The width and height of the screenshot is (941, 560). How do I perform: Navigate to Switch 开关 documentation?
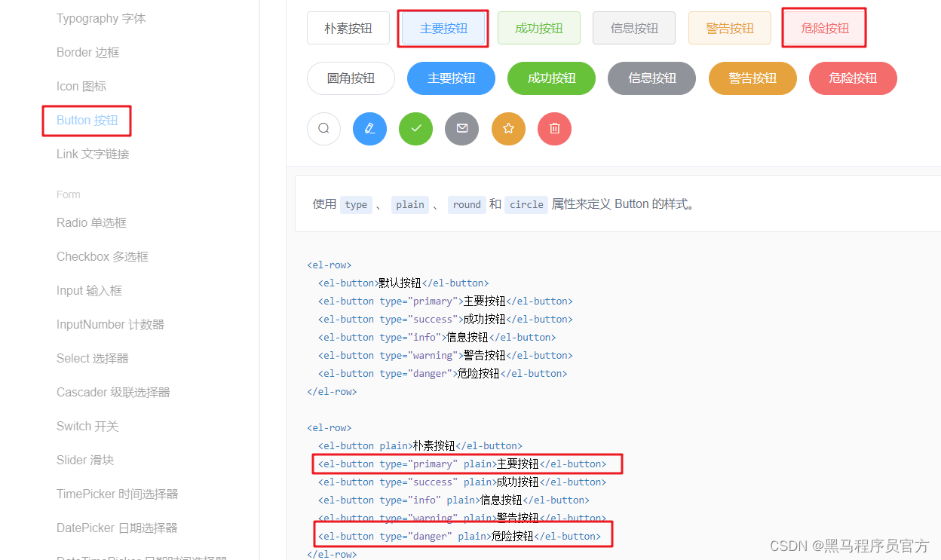pos(88,426)
